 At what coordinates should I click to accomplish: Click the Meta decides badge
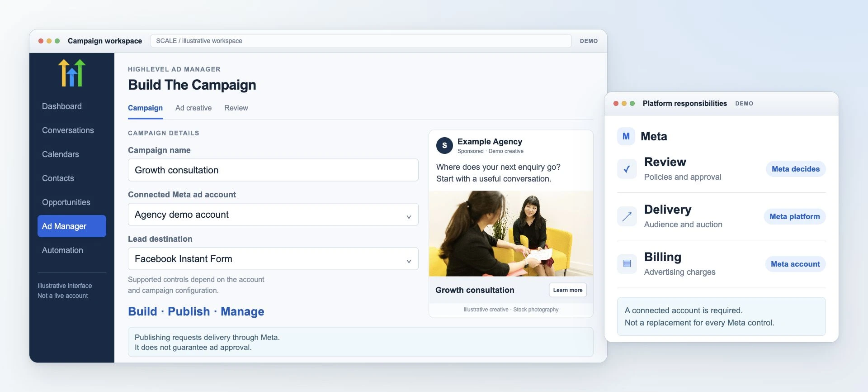pos(796,169)
